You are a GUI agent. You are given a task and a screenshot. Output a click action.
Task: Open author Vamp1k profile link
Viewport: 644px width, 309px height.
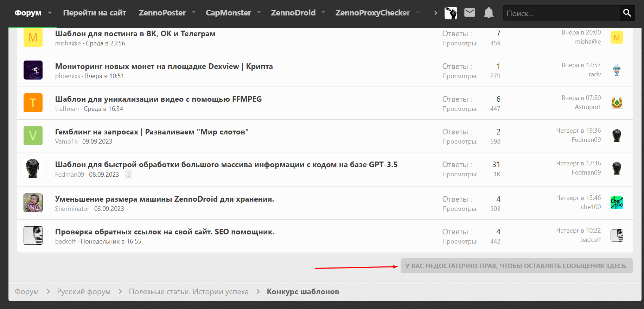click(x=66, y=141)
